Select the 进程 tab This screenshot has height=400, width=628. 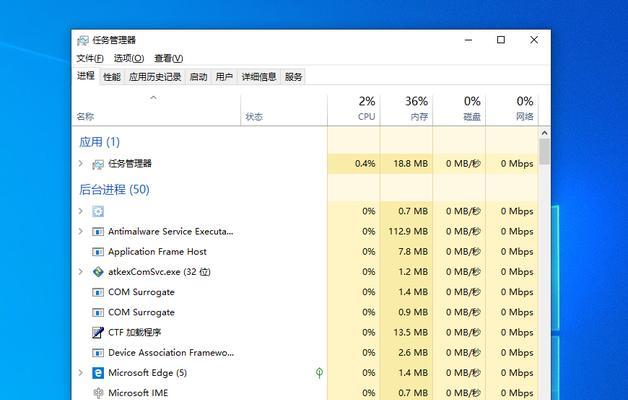pyautogui.click(x=86, y=76)
